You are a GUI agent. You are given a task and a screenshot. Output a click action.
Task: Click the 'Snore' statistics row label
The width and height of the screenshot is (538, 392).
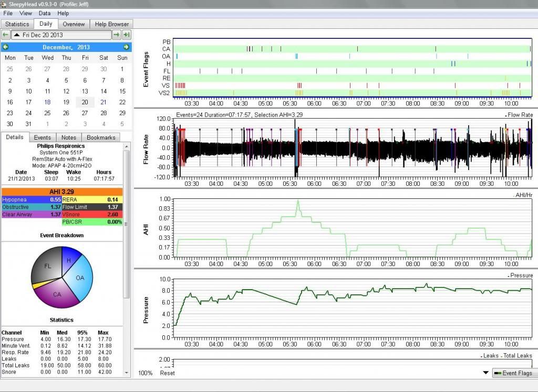coord(8,372)
